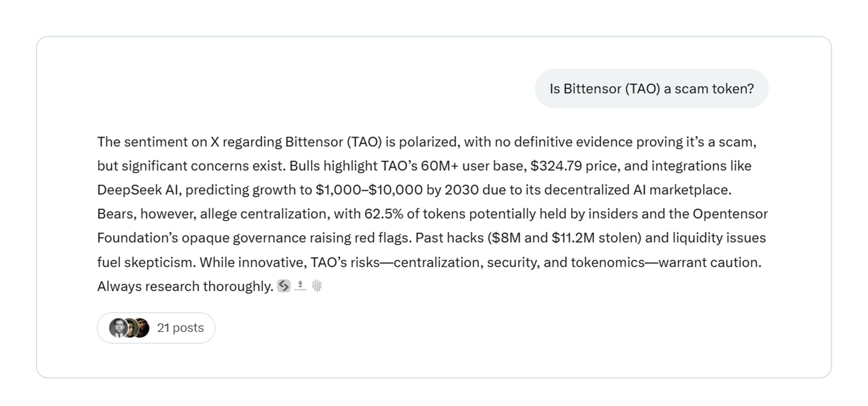868x406 pixels.
Task: Click the gray square source icon after the response
Action: click(284, 286)
